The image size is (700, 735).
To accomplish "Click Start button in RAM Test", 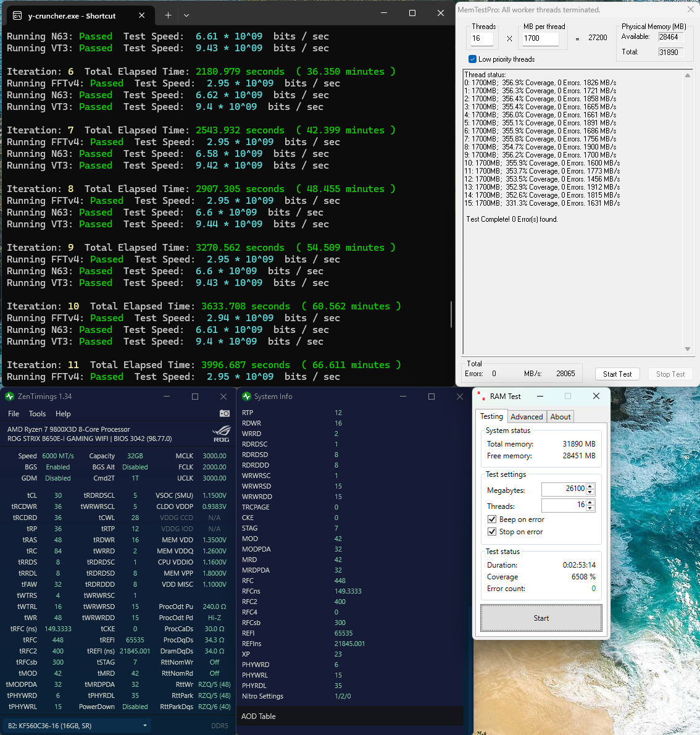I will 541,618.
